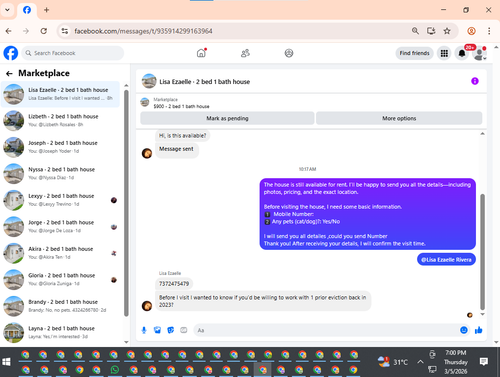Open Lexyy conversation

60,200
